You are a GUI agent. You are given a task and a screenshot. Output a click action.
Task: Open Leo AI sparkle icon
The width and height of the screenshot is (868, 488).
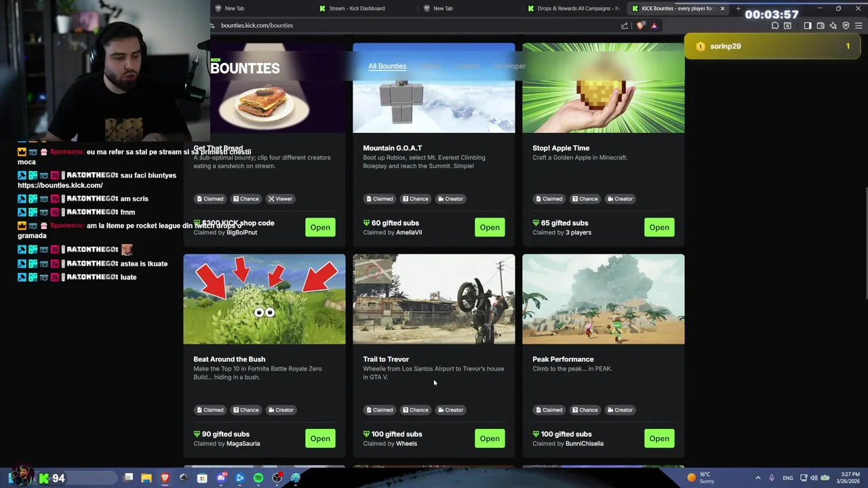[x=833, y=26]
